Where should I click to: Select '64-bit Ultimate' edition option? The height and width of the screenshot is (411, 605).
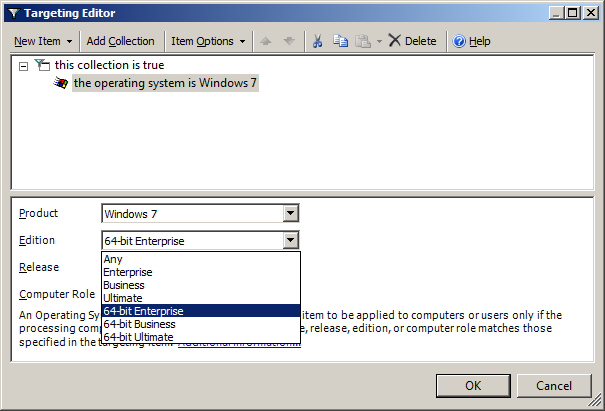138,337
